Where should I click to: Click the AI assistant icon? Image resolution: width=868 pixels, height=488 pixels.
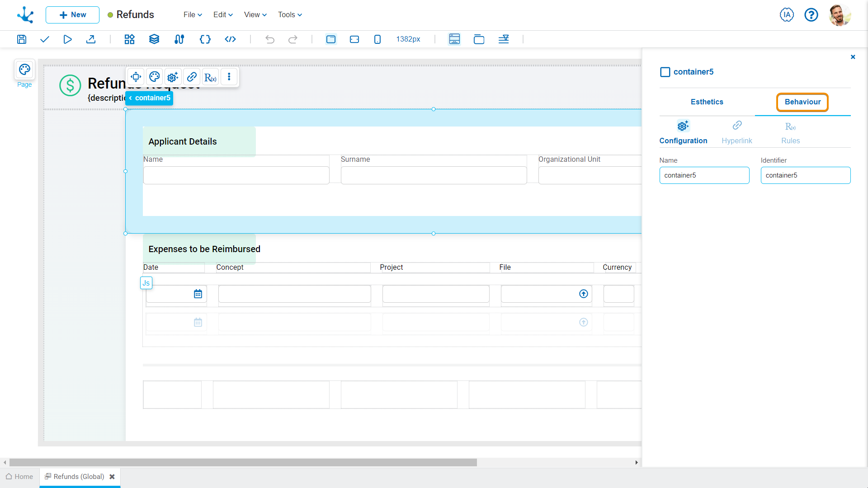click(787, 15)
